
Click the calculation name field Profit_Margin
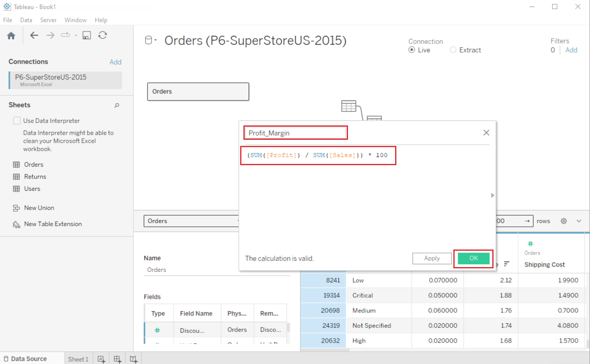pos(295,133)
